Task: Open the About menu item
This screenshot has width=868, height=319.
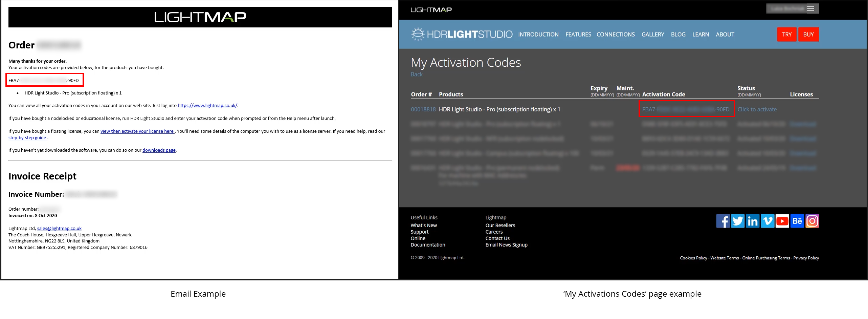Action: [725, 35]
